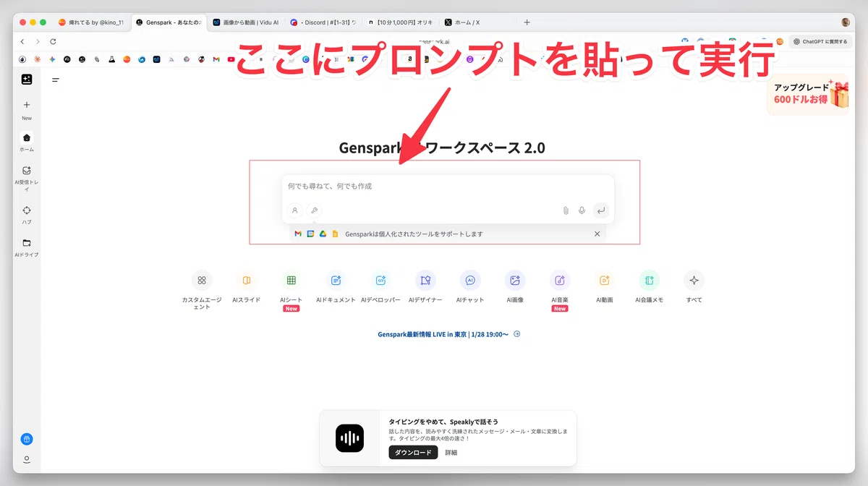Open the ハブ hub icon in sidebar
Viewport: 868px width, 486px height.
[x=27, y=210]
